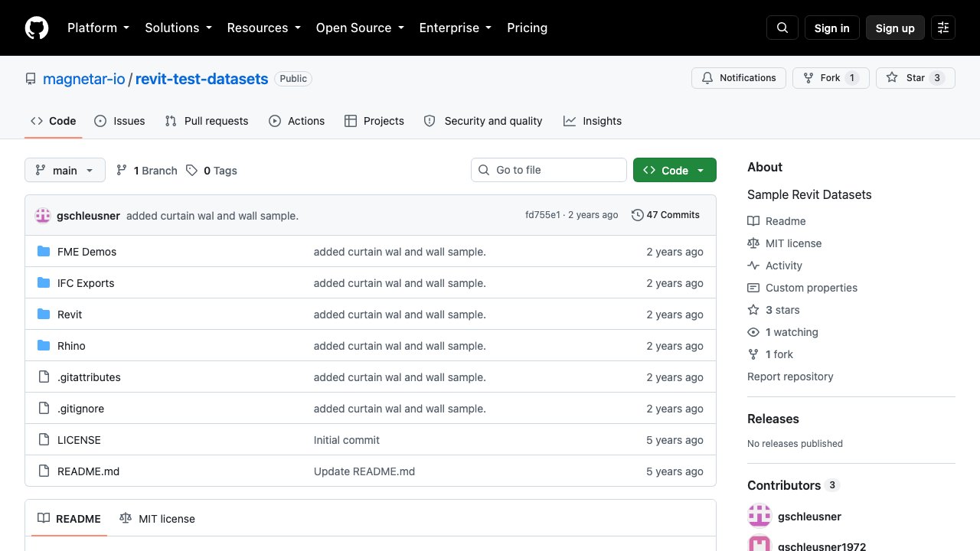Click the book icon next to Readme in About

click(753, 221)
